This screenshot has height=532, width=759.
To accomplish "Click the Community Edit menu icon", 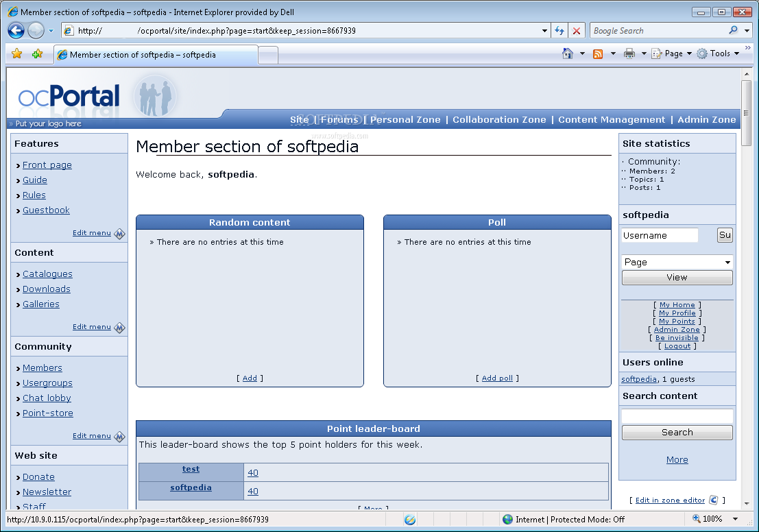I will [119, 437].
